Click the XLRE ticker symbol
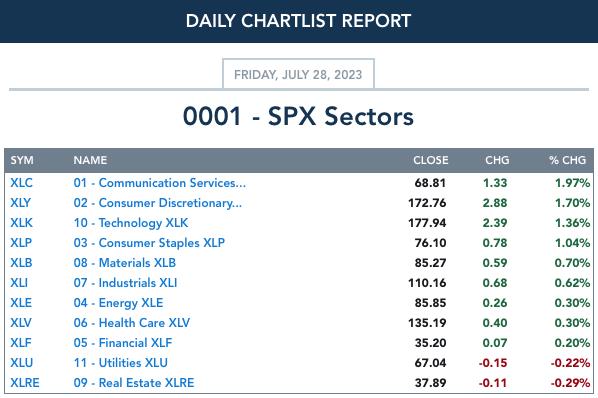Screen dimensions: 598x398 (x=25, y=383)
